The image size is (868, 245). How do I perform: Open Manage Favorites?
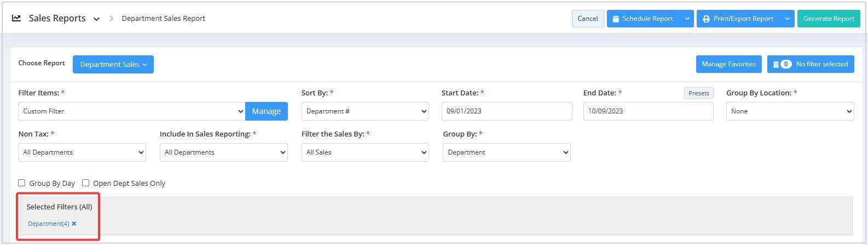click(728, 64)
